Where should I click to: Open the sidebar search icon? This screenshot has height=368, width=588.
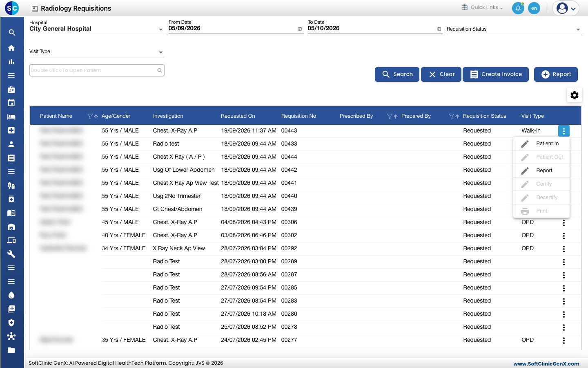[x=12, y=33]
